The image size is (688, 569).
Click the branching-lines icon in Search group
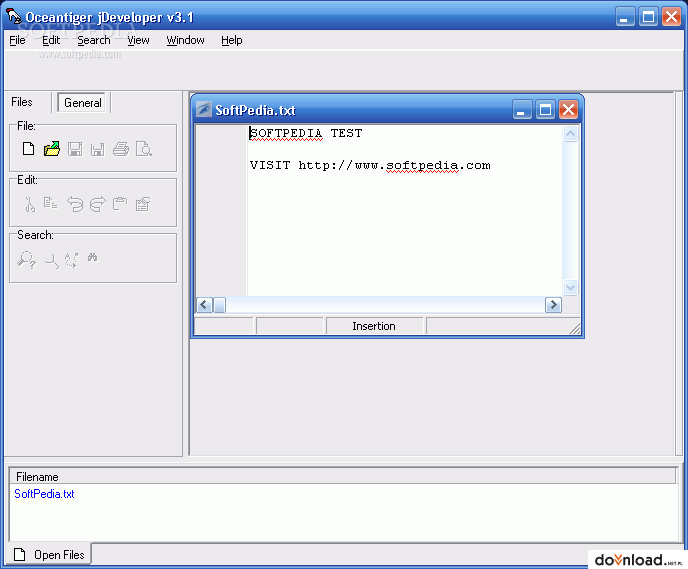[x=52, y=261]
